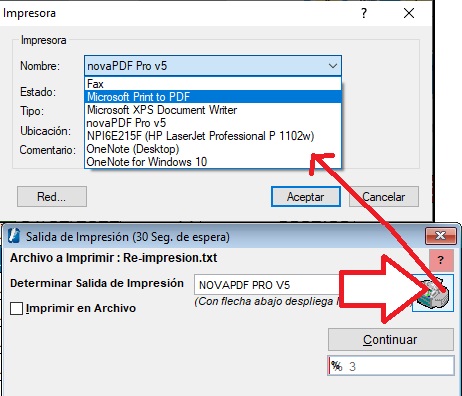Image resolution: width=462 pixels, height=396 pixels.
Task: Open the Nombre printer dropdown
Action: click(x=213, y=66)
